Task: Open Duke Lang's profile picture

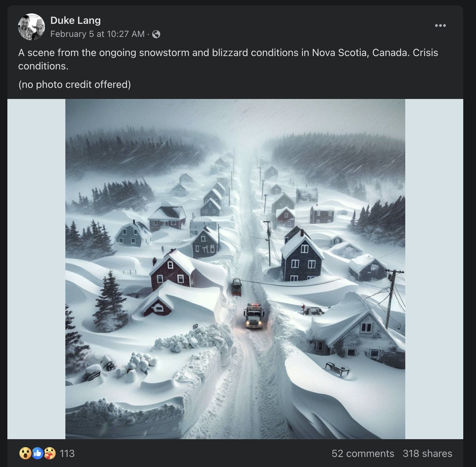Action: click(x=31, y=27)
